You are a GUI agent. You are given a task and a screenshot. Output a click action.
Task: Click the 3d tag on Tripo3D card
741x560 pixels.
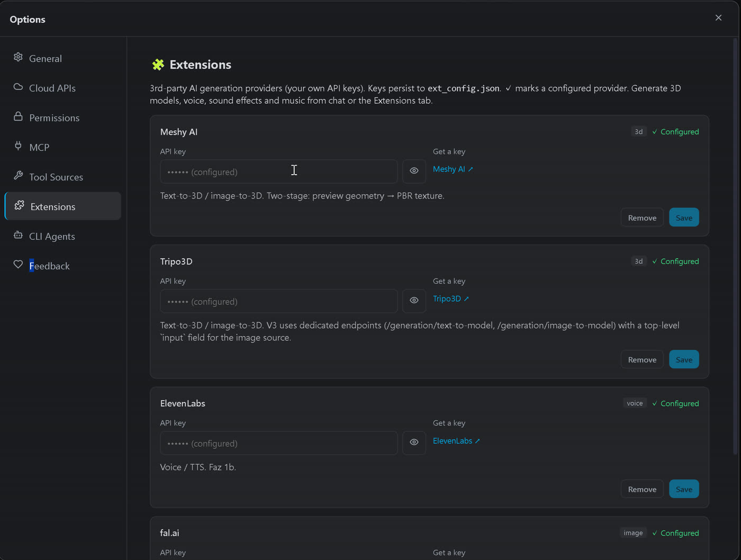[639, 261]
